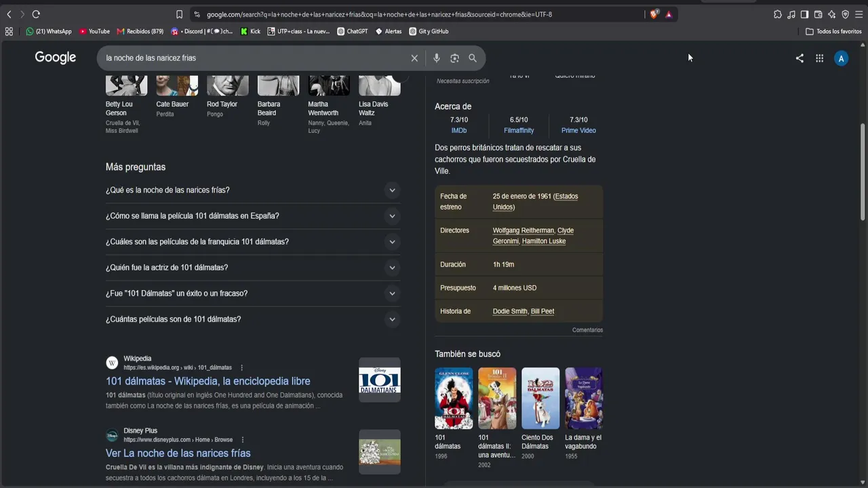
Task: Open the WhatsApp bookmark
Action: [49, 31]
